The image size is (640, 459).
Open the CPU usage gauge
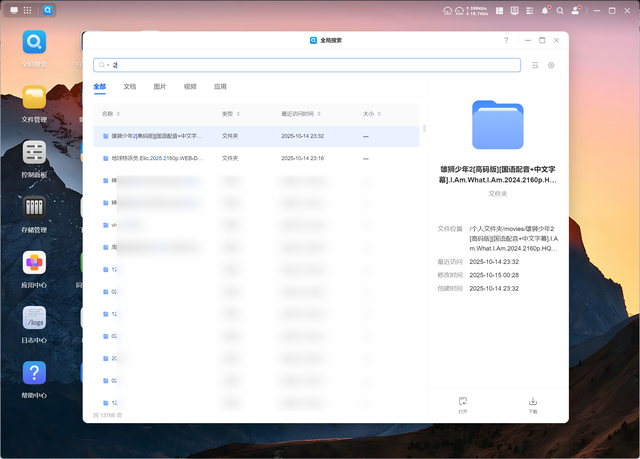click(447, 11)
